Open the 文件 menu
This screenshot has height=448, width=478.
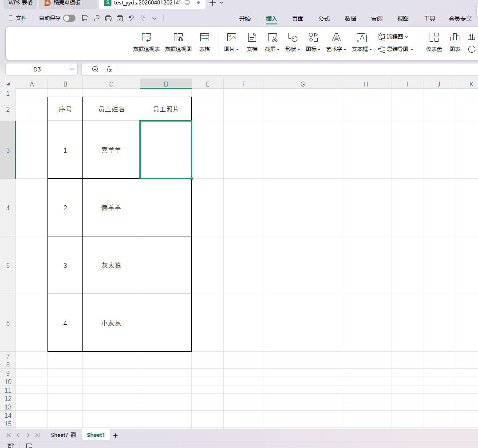coord(18,18)
